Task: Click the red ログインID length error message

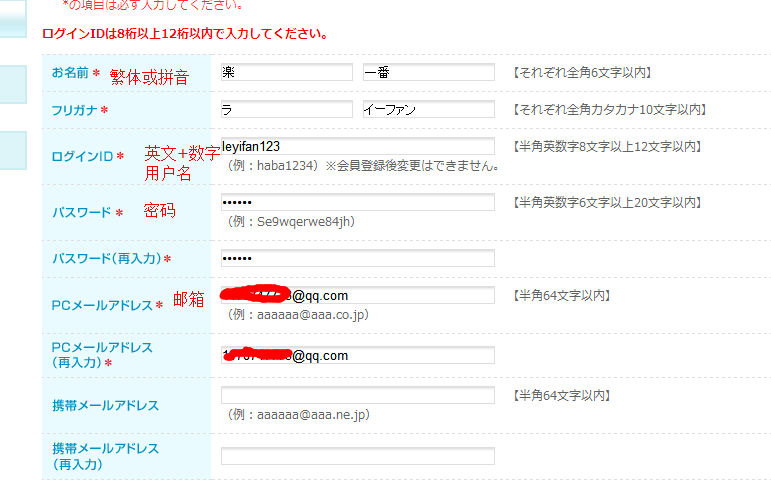Action: point(185,34)
